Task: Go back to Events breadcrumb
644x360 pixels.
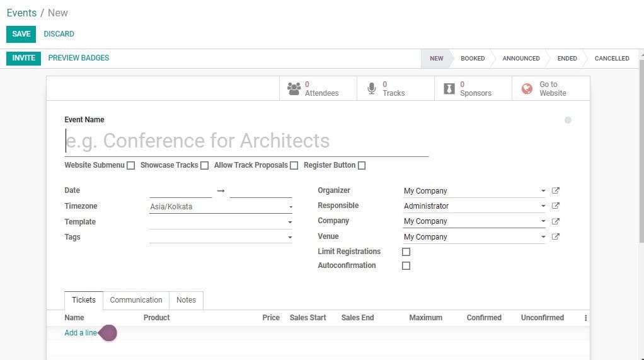Action: click(x=21, y=13)
